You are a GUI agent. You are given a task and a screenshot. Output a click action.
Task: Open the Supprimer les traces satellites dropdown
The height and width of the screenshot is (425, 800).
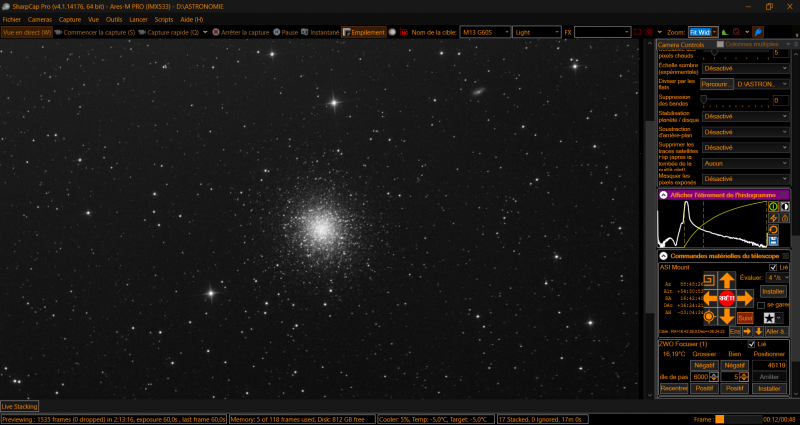(x=745, y=147)
